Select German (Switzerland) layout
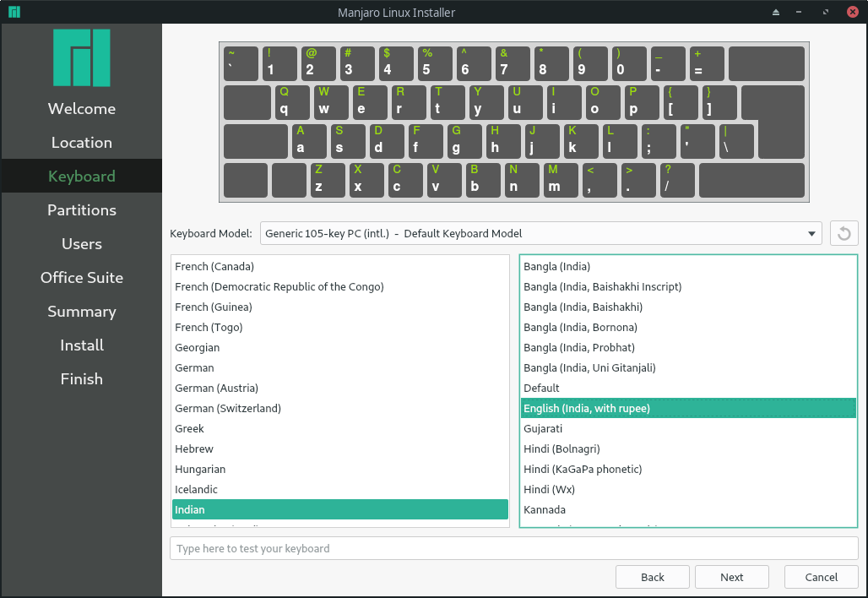 340,408
